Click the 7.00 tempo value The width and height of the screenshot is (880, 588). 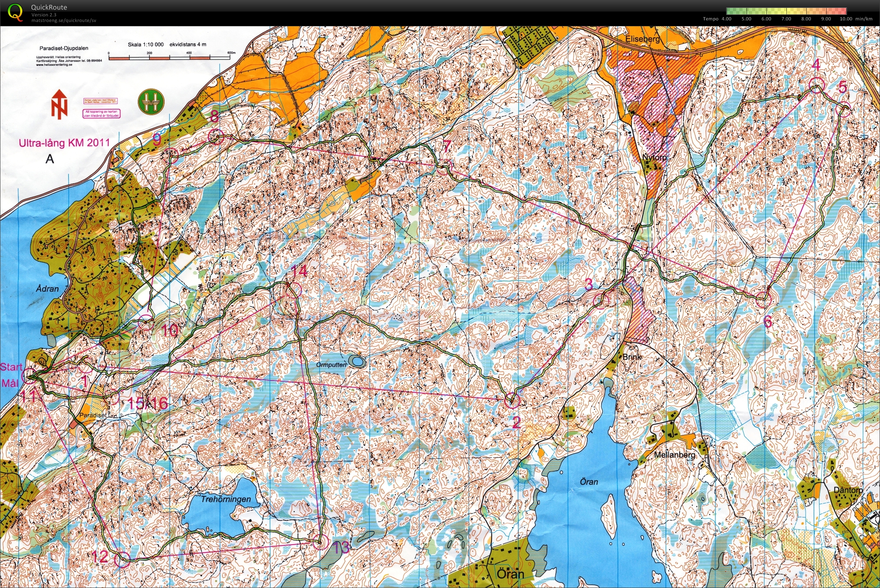click(x=786, y=19)
